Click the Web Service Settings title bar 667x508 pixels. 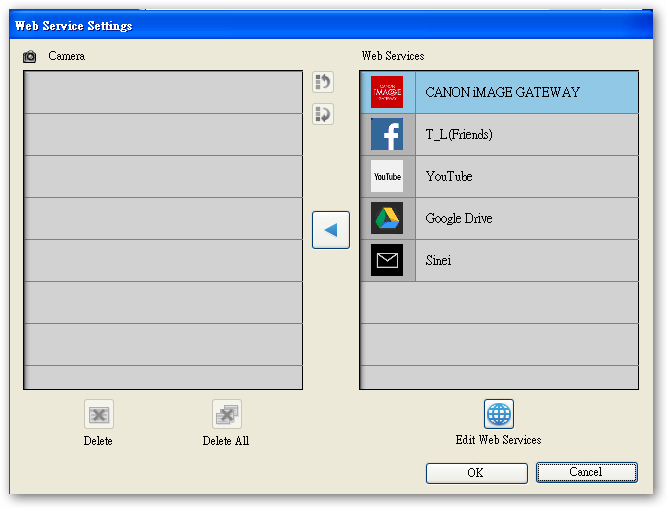pyautogui.click(x=331, y=26)
